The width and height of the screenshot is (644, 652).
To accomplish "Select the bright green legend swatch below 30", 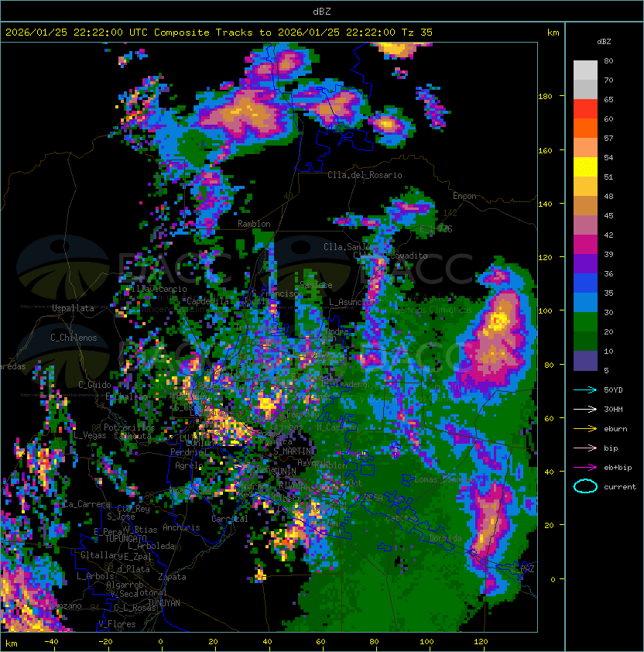I will [585, 321].
